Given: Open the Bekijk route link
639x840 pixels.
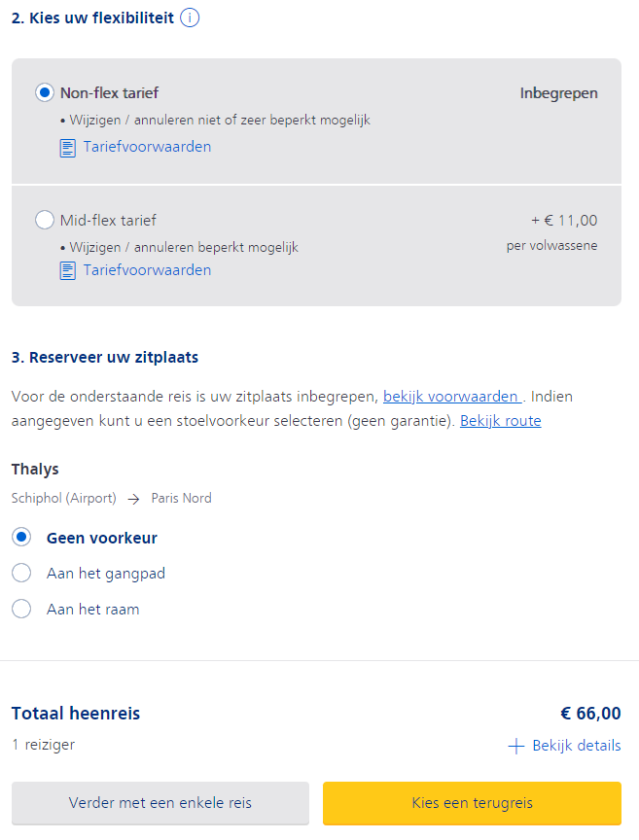Looking at the screenshot, I should (x=501, y=421).
